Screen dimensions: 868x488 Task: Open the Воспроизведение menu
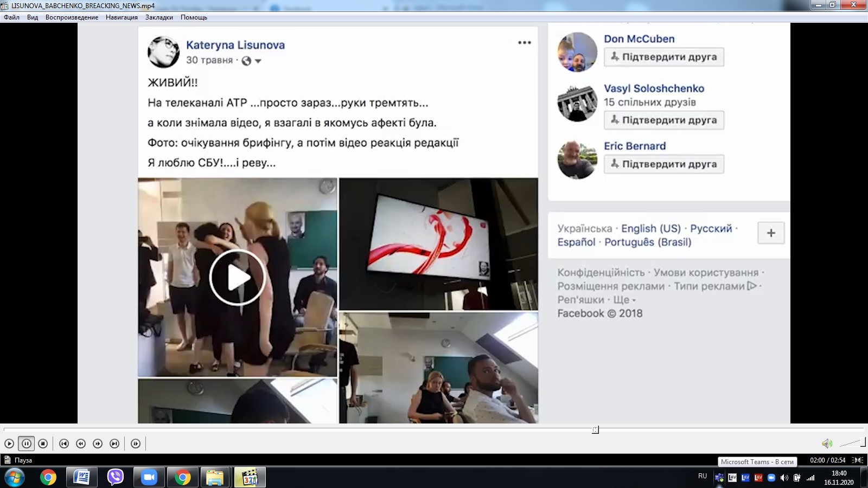[x=72, y=17]
